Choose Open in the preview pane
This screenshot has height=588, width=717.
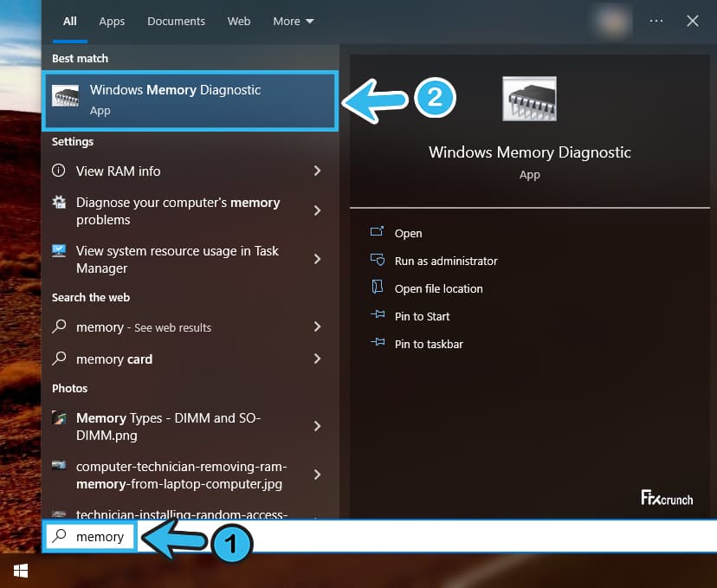[x=409, y=233]
